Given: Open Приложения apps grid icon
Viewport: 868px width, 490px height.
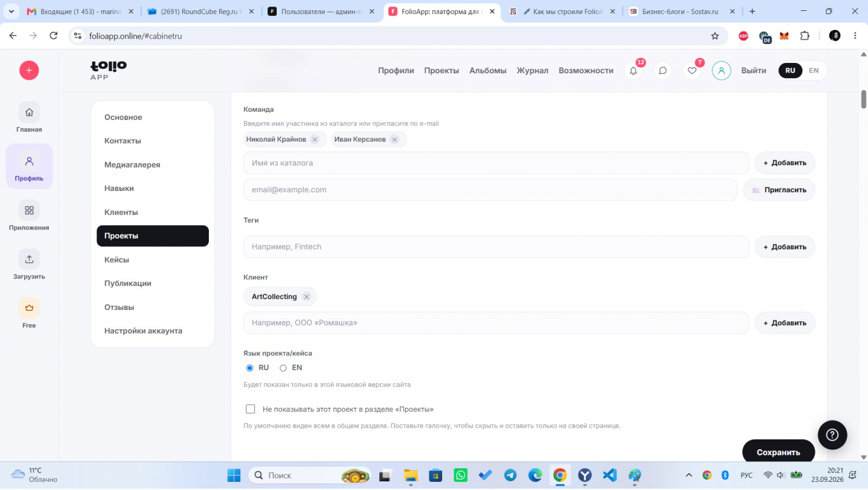Looking at the screenshot, I should pos(29,210).
